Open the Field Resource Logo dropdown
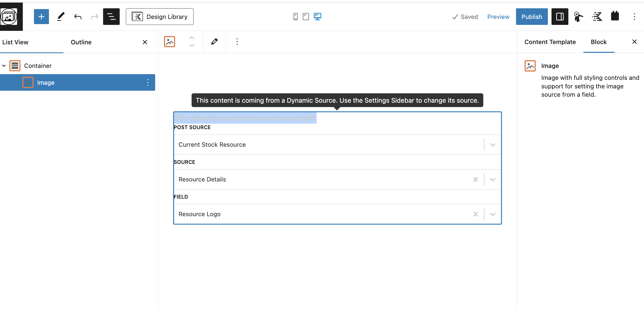 tap(337, 214)
